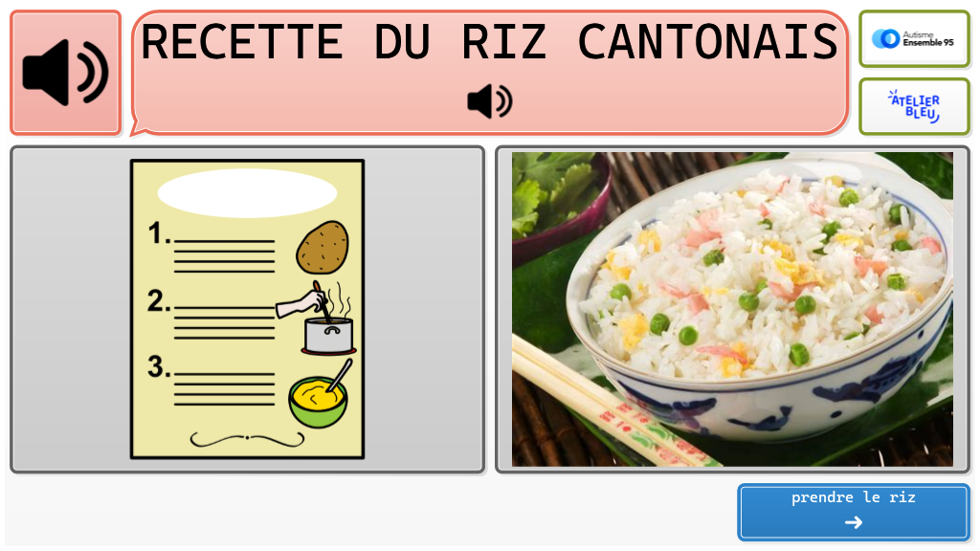980x551 pixels.
Task: Click step number 2 on the recipe card
Action: click(x=159, y=301)
